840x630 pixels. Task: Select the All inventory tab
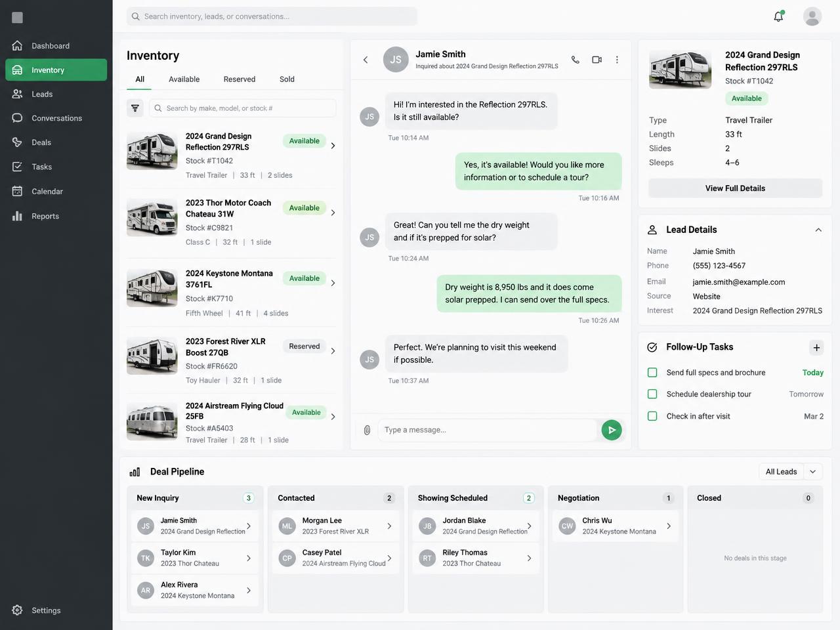[140, 79]
